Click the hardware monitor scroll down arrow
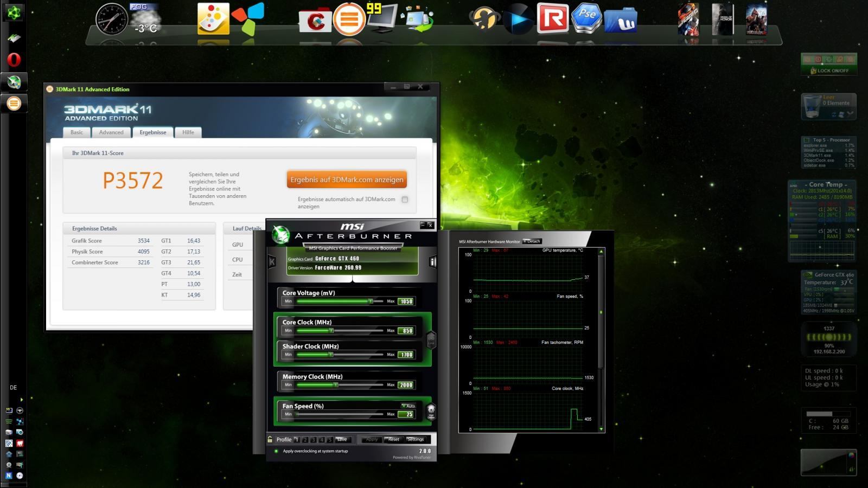The image size is (868, 488). point(601,429)
